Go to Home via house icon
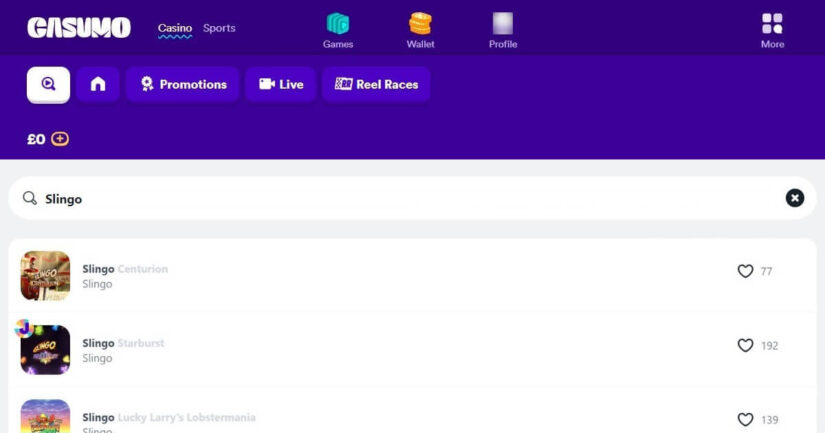The height and width of the screenshot is (433, 825). [98, 84]
